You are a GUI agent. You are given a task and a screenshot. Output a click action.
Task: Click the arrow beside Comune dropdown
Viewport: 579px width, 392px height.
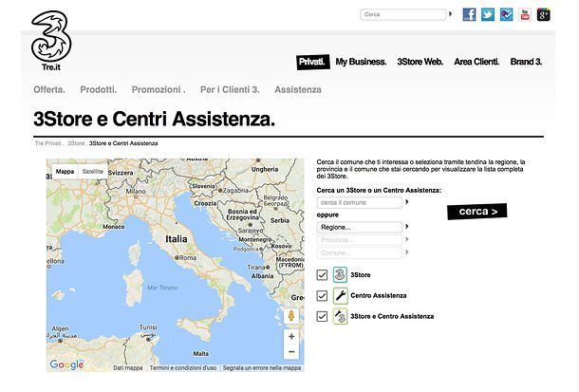pos(406,252)
